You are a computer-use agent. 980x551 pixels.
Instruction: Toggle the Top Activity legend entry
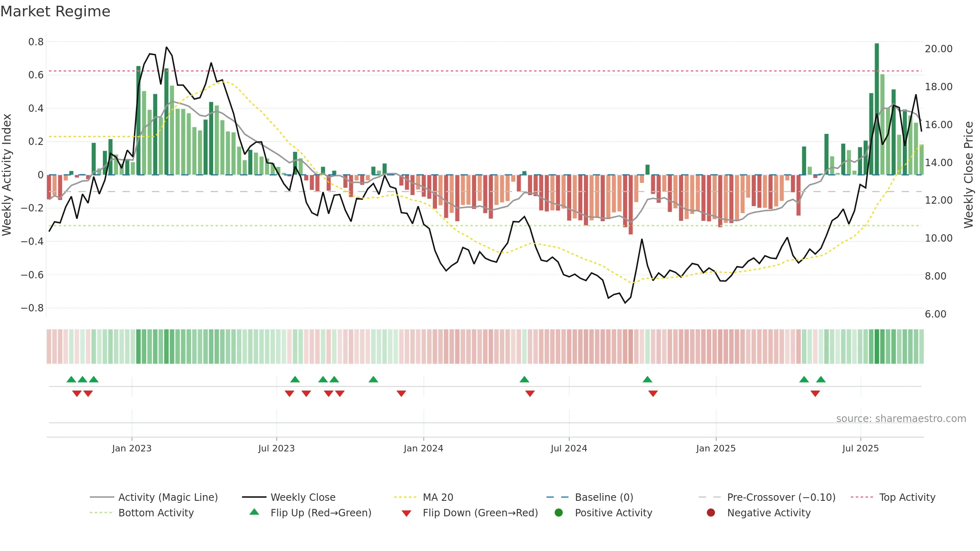[893, 497]
